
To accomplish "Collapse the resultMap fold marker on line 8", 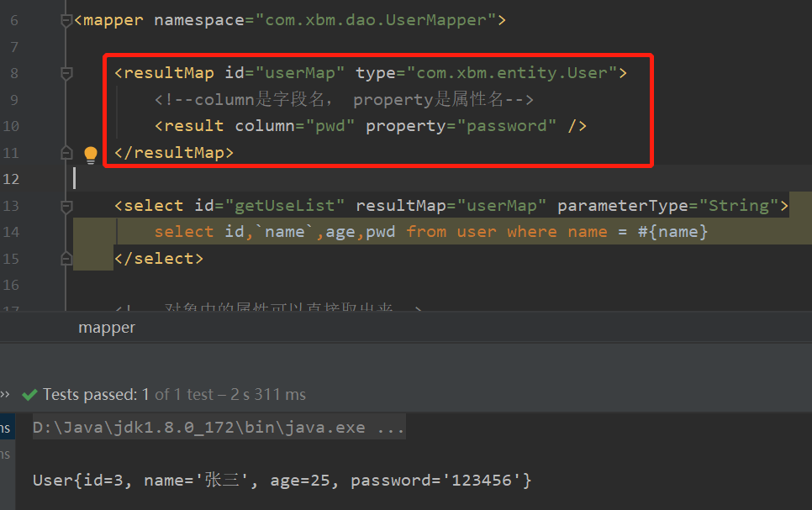I will 66,74.
